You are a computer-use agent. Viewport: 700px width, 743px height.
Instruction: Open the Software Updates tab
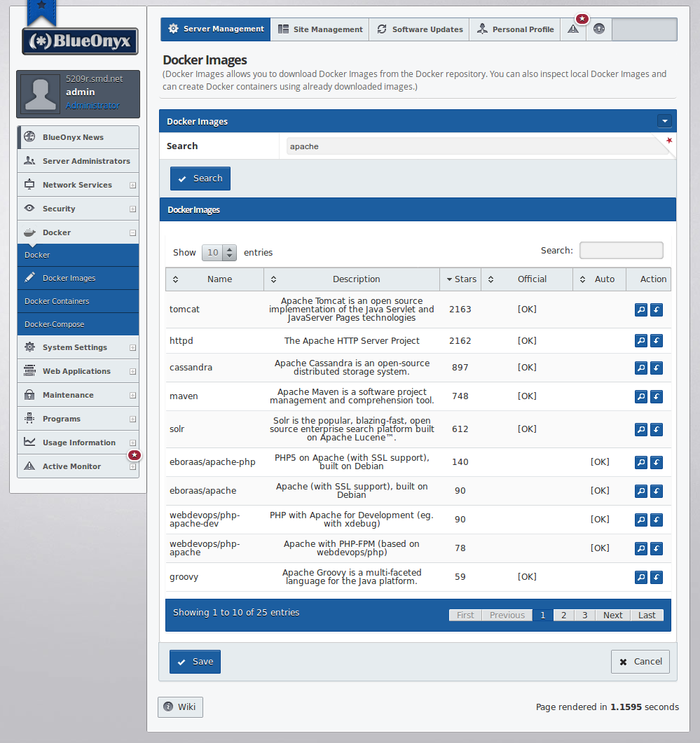[420, 29]
